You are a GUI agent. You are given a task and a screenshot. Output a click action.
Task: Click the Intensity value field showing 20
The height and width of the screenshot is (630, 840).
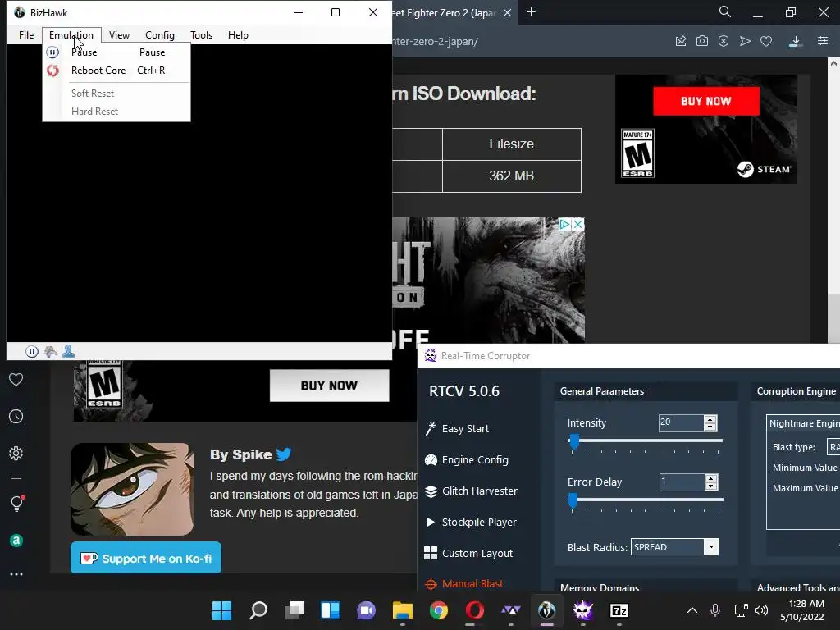point(681,422)
